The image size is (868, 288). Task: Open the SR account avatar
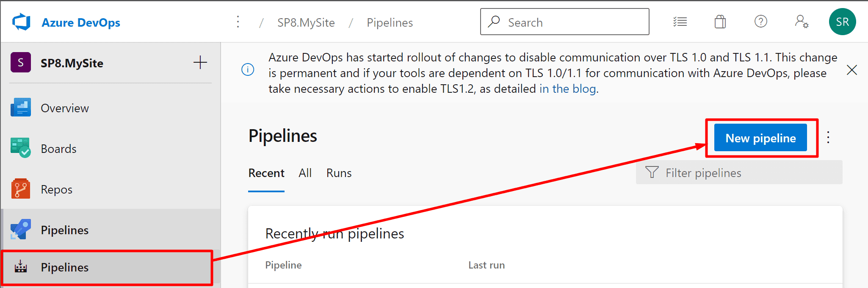coord(842,22)
